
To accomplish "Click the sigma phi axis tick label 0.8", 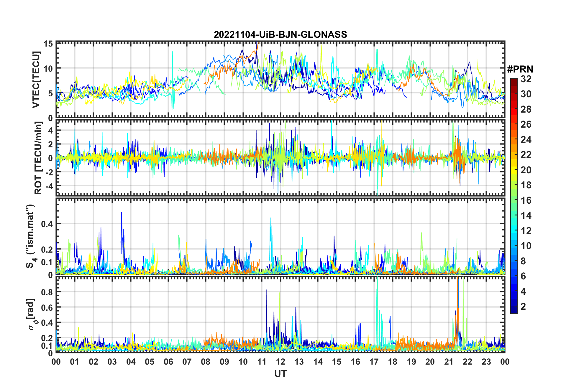I will [x=47, y=292].
